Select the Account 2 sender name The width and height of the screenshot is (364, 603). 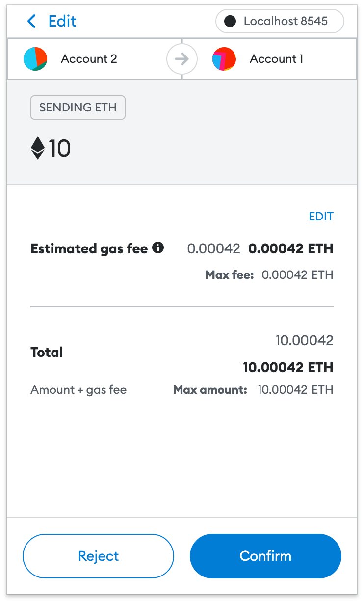[89, 59]
